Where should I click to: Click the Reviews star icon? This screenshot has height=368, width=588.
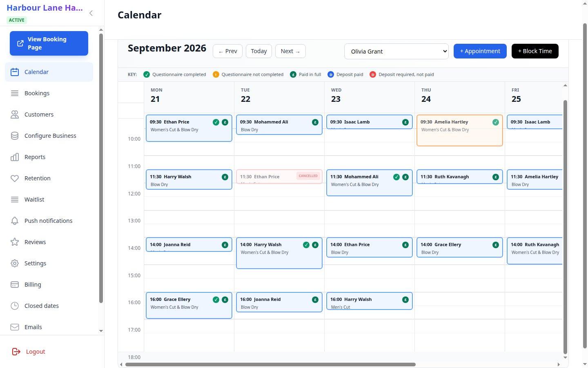coord(15,242)
